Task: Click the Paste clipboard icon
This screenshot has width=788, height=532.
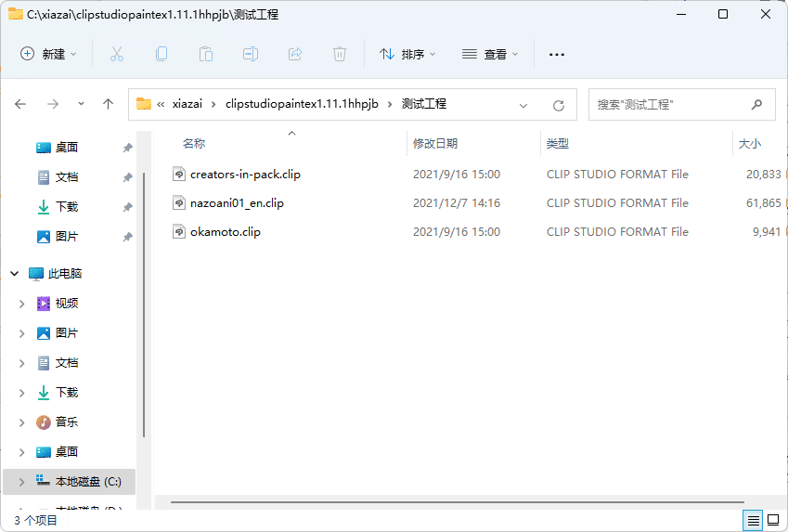Action: (206, 55)
